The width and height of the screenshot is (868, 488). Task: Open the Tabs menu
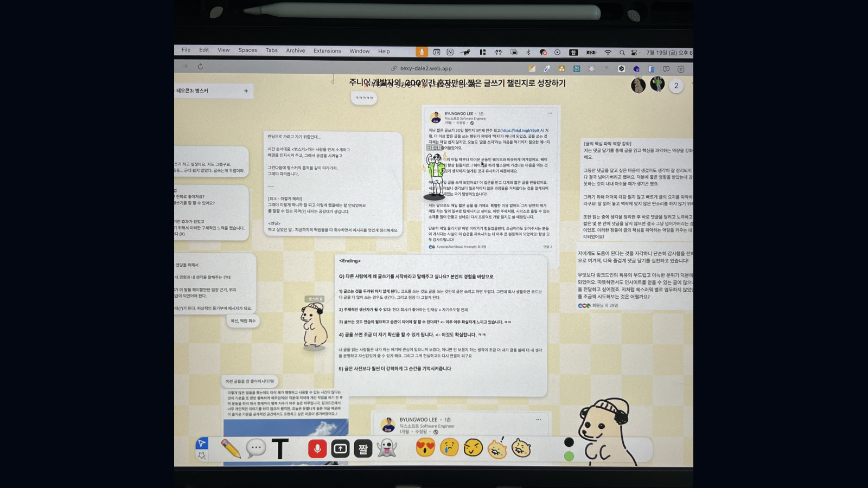point(272,50)
